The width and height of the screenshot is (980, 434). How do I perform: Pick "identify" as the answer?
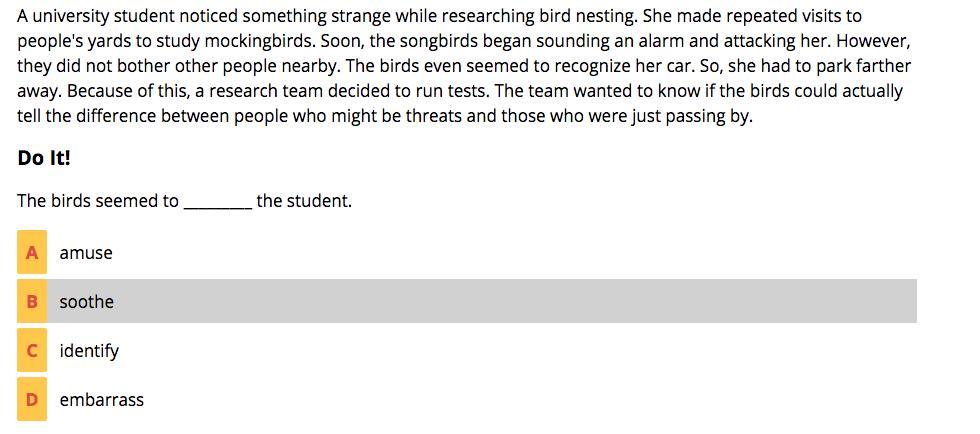[x=89, y=351]
